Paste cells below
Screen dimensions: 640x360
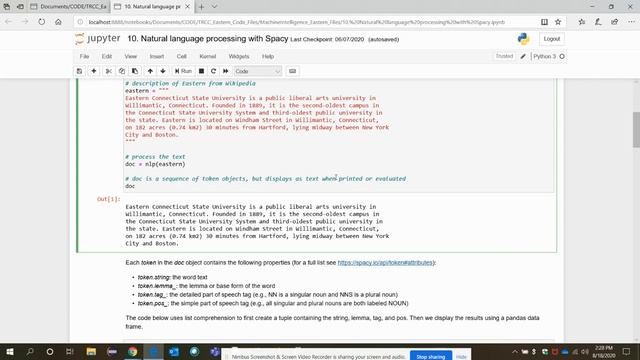click(x=135, y=71)
